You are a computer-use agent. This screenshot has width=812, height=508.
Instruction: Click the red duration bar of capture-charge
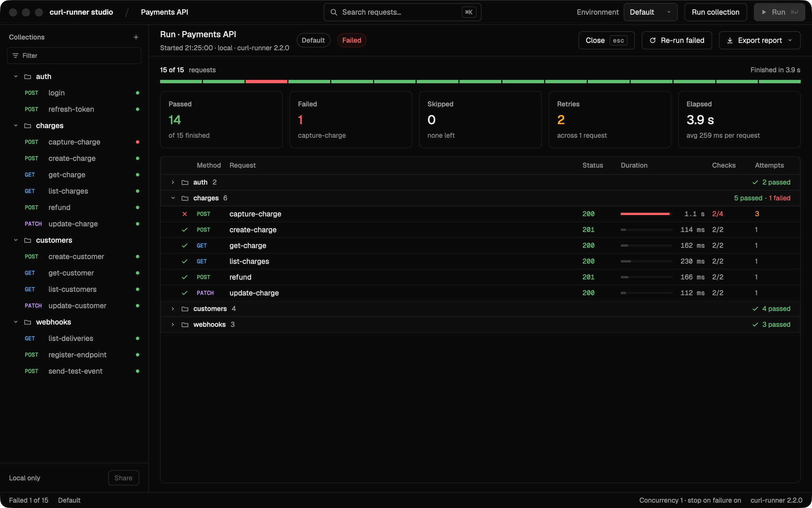[x=645, y=214]
